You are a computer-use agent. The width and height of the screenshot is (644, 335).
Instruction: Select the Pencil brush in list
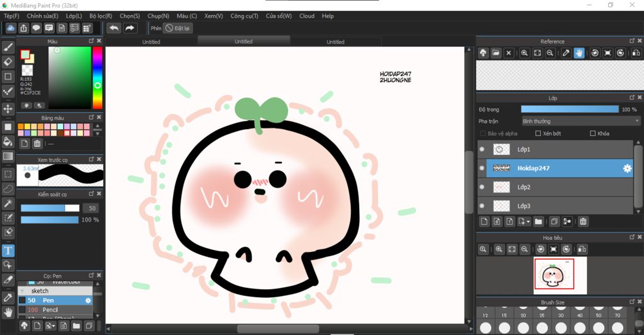click(55, 310)
